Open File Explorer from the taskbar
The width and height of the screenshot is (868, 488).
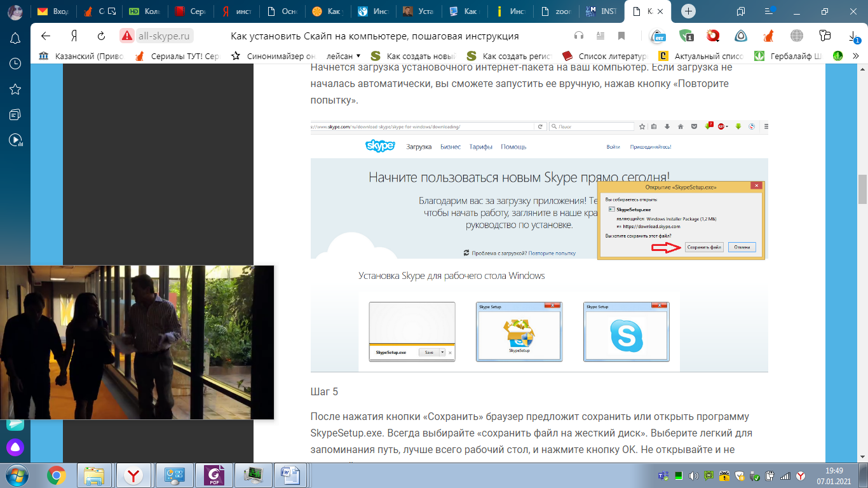[x=95, y=475]
